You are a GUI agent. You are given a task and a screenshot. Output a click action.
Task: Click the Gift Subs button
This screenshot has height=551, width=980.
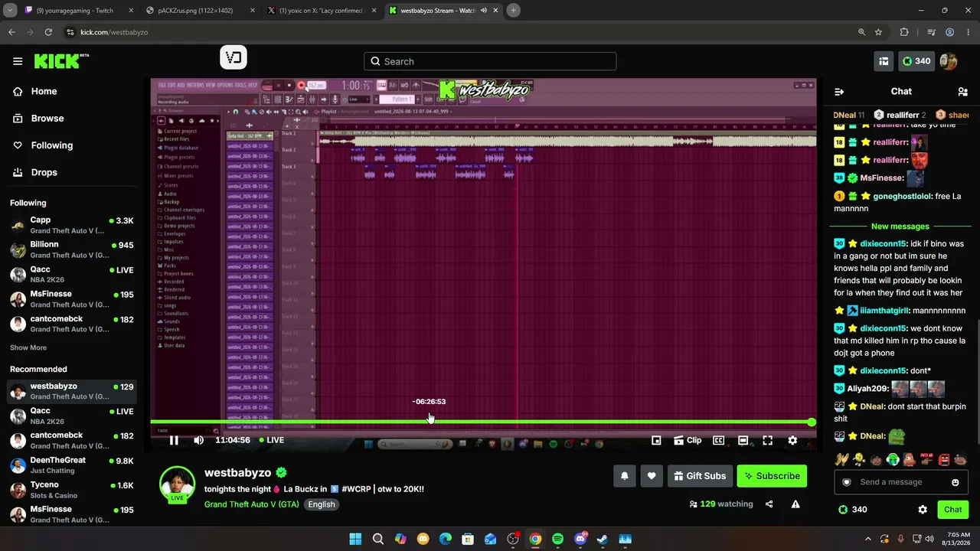click(701, 476)
